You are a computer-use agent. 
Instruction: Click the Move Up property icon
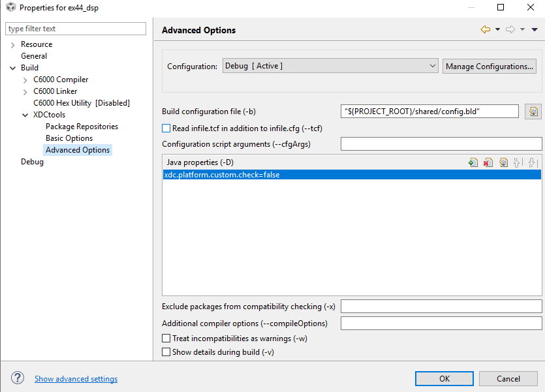[518, 162]
